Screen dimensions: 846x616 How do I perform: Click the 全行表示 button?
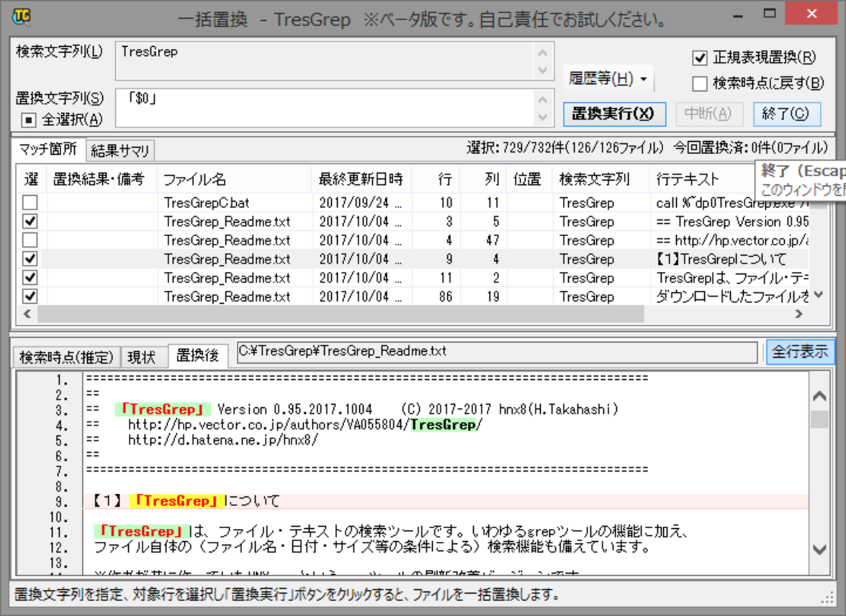800,352
